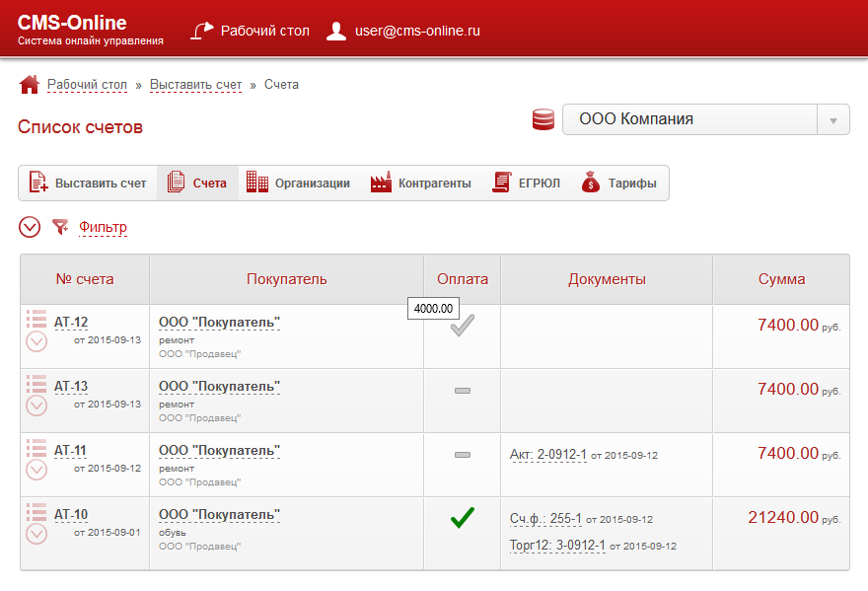Toggle the gray payment checkmark for AT-12
Screen dimensions: 868x591
pos(462,328)
